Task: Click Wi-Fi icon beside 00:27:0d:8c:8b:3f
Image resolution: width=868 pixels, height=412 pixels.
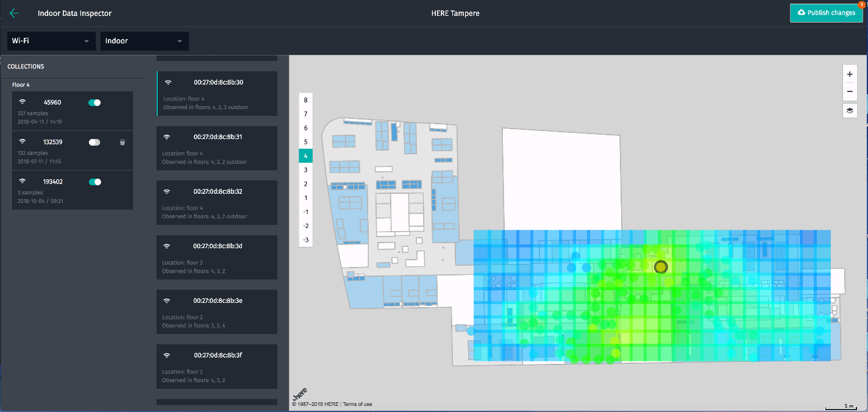Action: pos(168,355)
